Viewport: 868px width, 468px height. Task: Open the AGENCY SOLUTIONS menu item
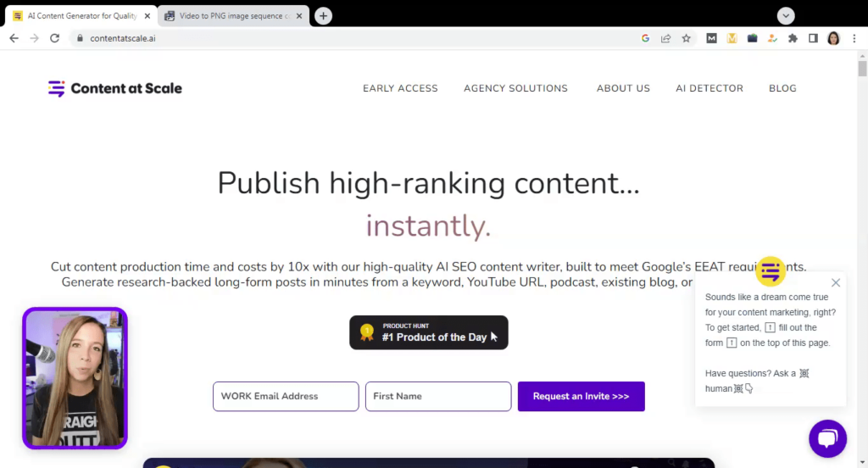pos(515,88)
